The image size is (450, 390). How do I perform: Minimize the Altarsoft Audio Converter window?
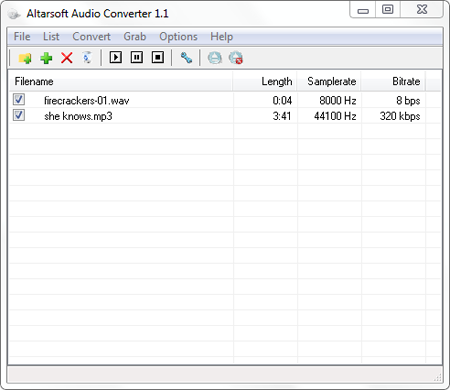point(363,10)
